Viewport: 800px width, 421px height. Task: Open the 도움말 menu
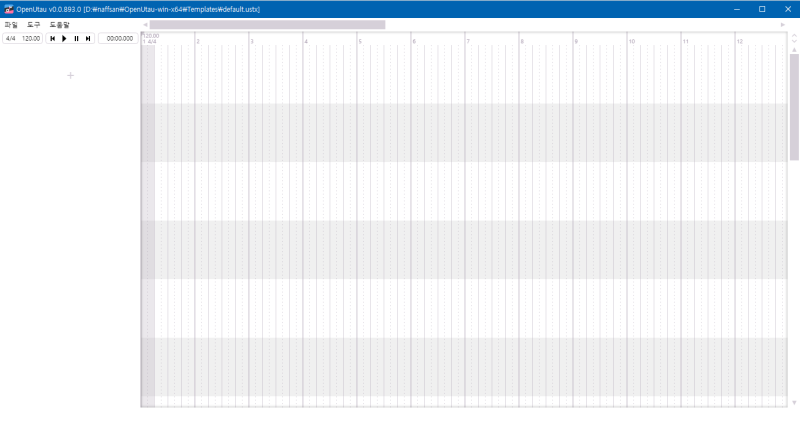(59, 24)
